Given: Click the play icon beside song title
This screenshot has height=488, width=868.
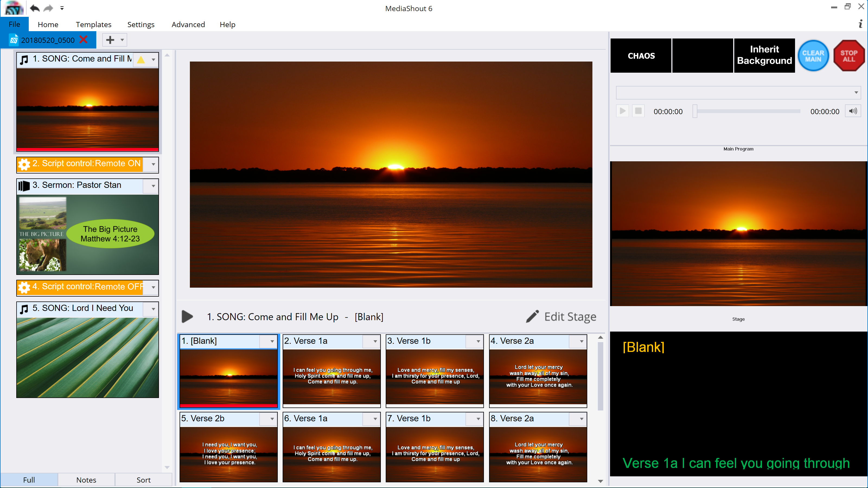Looking at the screenshot, I should [x=187, y=317].
